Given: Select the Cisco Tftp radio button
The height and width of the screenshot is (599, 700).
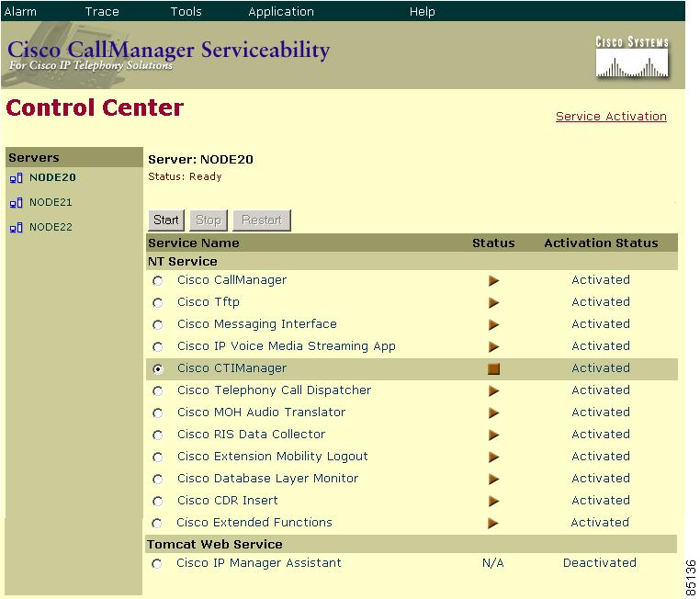Looking at the screenshot, I should click(158, 303).
